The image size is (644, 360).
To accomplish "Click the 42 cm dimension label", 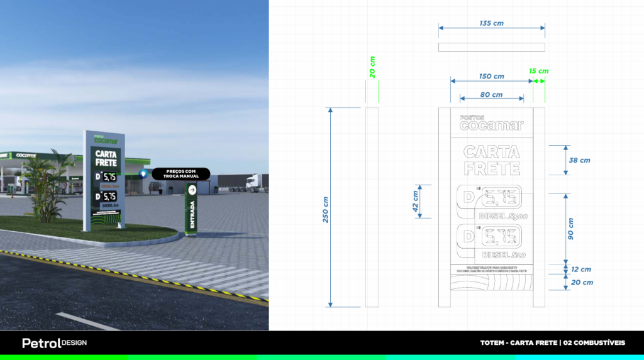I will pos(416,202).
